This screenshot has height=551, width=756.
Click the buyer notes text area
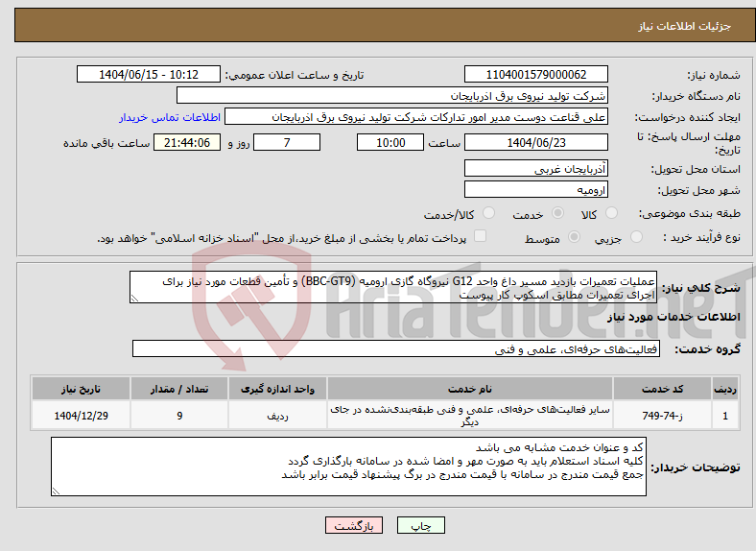pos(348,467)
